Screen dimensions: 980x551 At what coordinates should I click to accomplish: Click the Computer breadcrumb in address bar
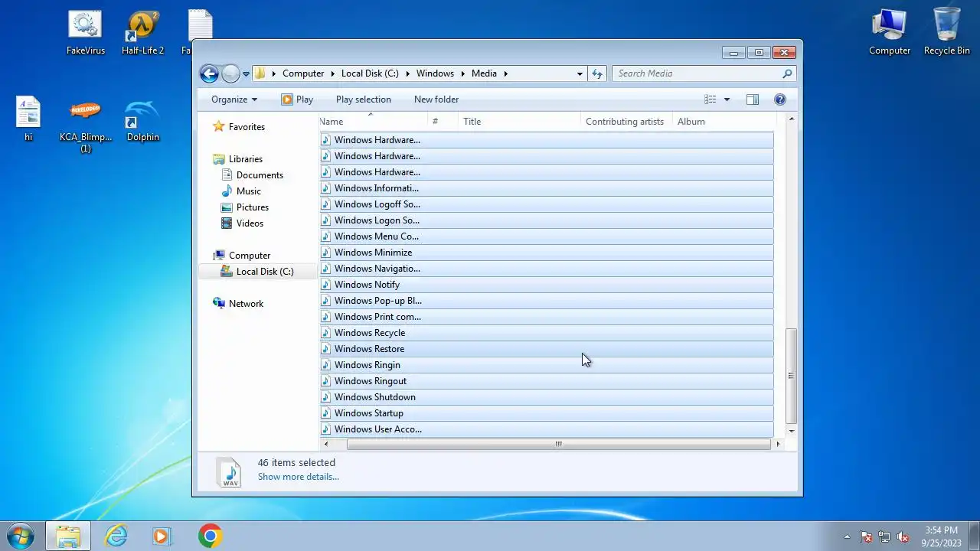[303, 73]
